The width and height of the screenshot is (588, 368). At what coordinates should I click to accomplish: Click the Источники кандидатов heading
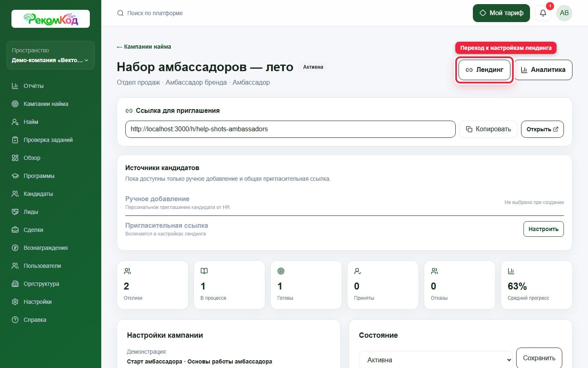(x=162, y=168)
